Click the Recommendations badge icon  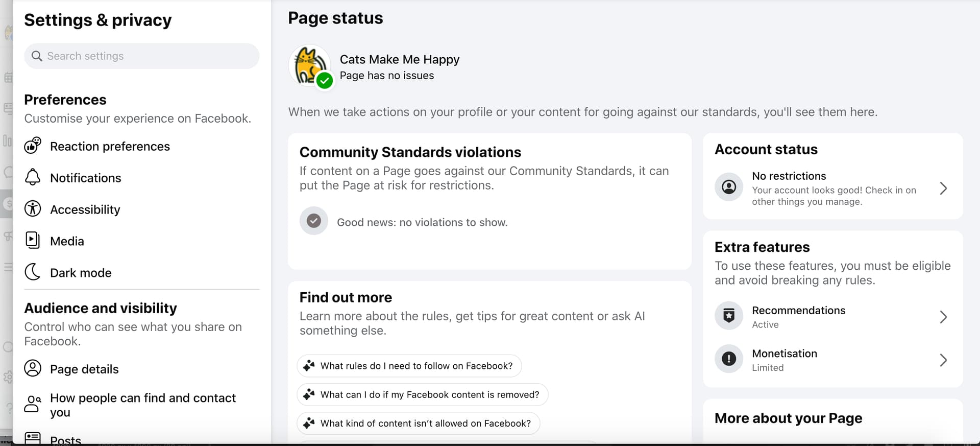[729, 316]
